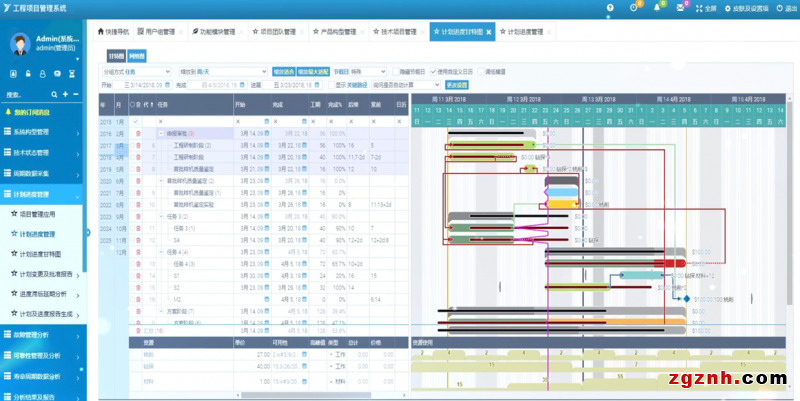
Task: Click the horizontal scrollbar under resource table
Action: (x=300, y=395)
